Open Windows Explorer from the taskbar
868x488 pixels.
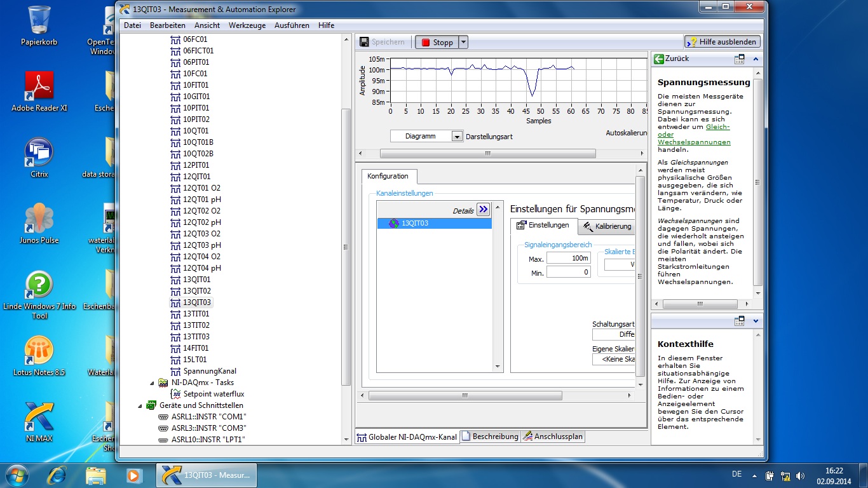tap(96, 475)
